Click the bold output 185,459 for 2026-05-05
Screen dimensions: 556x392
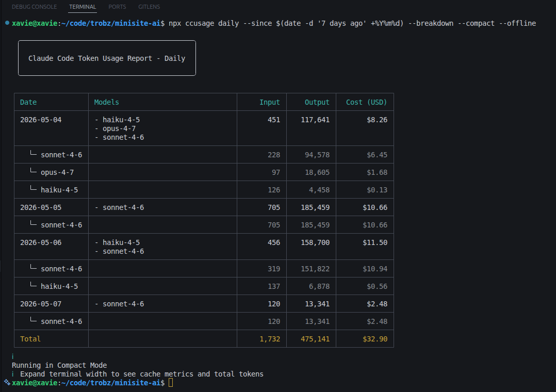click(x=315, y=207)
